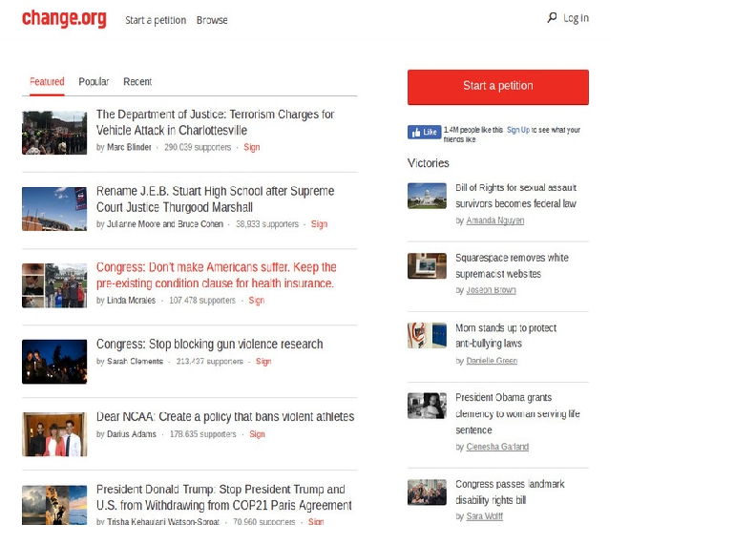Open Browse in the top navigation
Screen dimensions: 756x545
point(212,20)
